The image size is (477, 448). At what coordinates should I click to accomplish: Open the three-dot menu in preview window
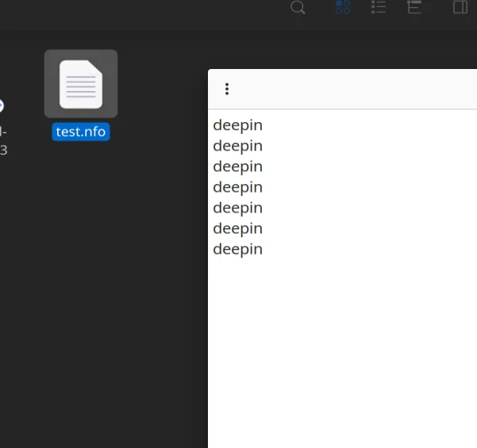click(227, 89)
